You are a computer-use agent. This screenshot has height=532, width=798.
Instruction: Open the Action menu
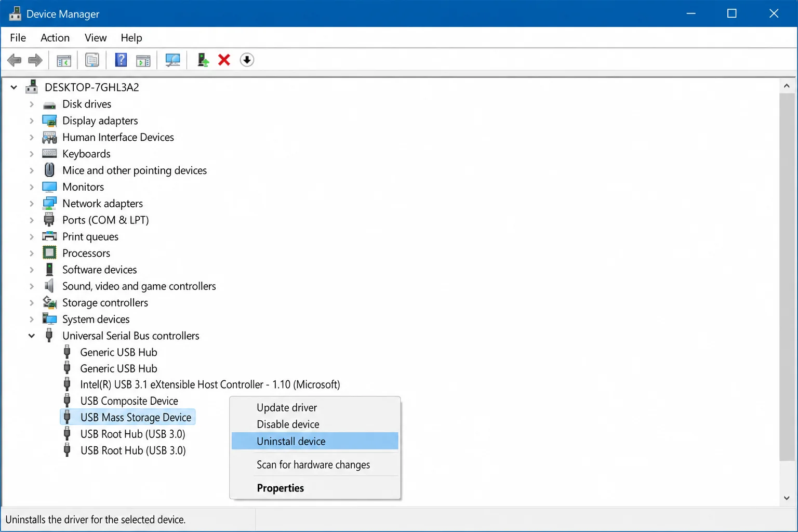(55, 38)
